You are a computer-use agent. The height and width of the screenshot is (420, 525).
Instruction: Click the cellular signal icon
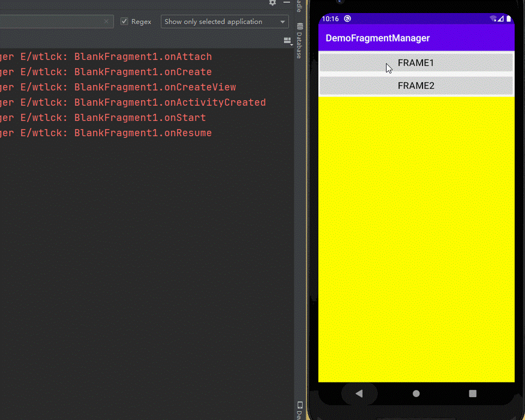coord(500,19)
